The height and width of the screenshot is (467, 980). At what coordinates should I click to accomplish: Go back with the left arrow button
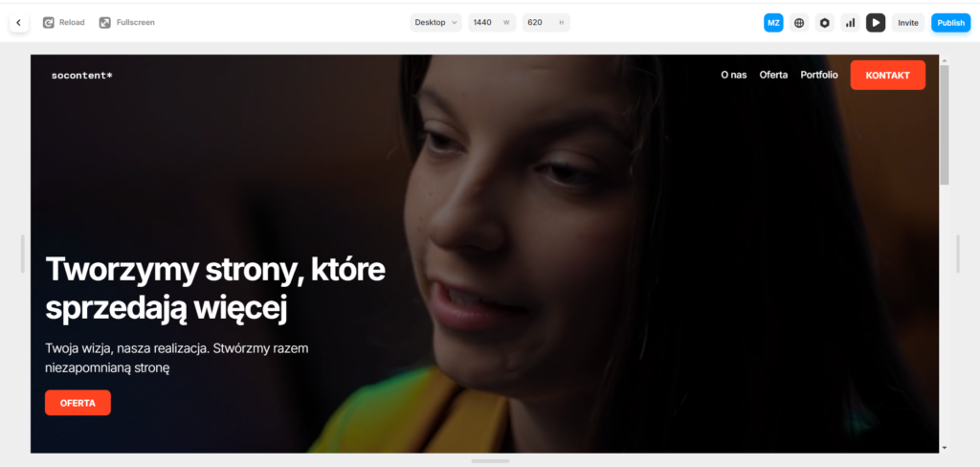point(18,23)
